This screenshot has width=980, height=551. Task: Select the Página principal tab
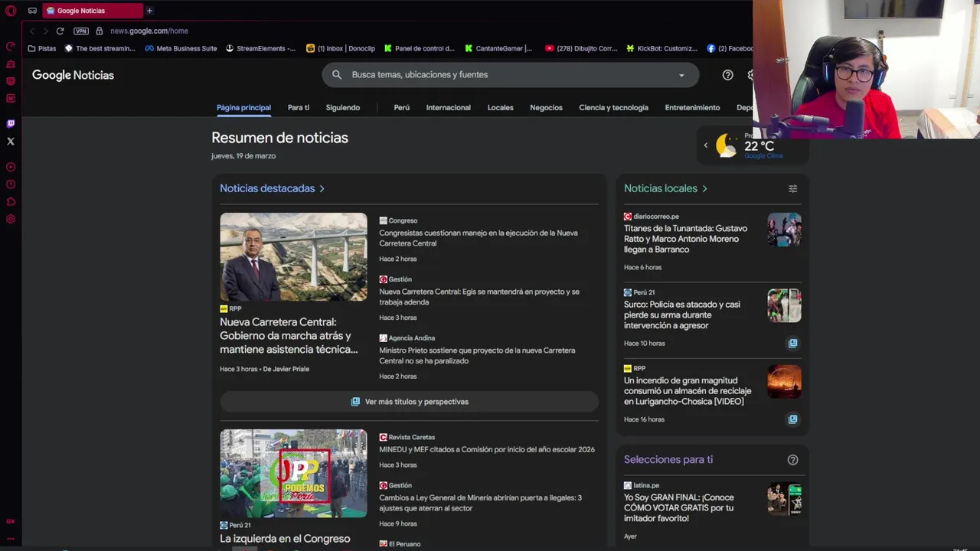click(243, 108)
